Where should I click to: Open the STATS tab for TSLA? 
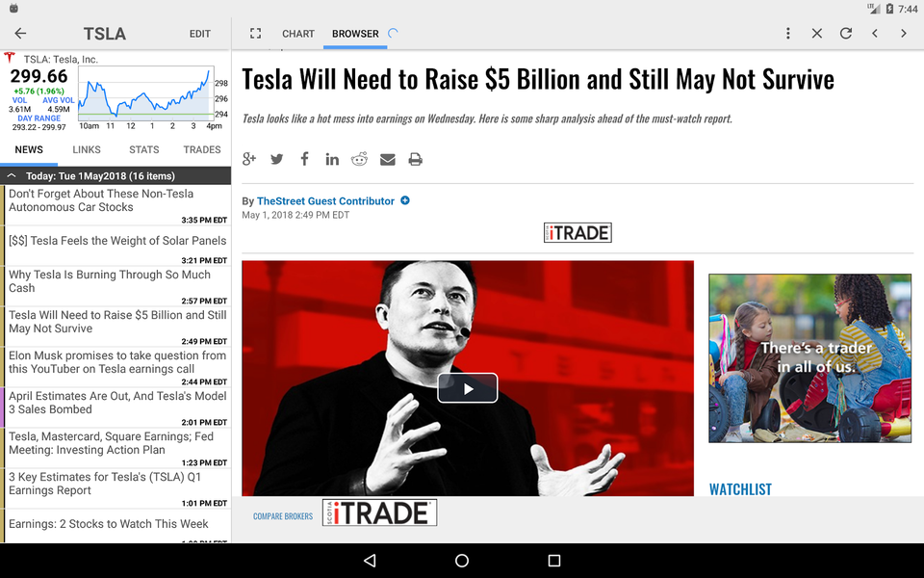(x=142, y=149)
